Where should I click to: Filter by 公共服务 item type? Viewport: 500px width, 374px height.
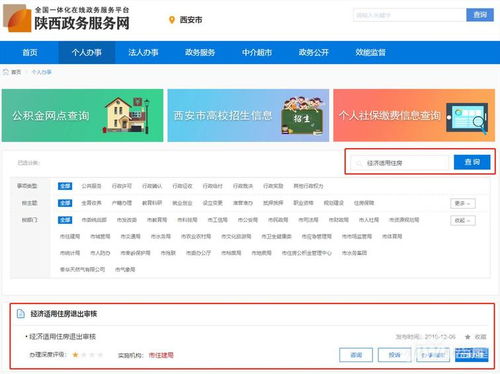(91, 186)
